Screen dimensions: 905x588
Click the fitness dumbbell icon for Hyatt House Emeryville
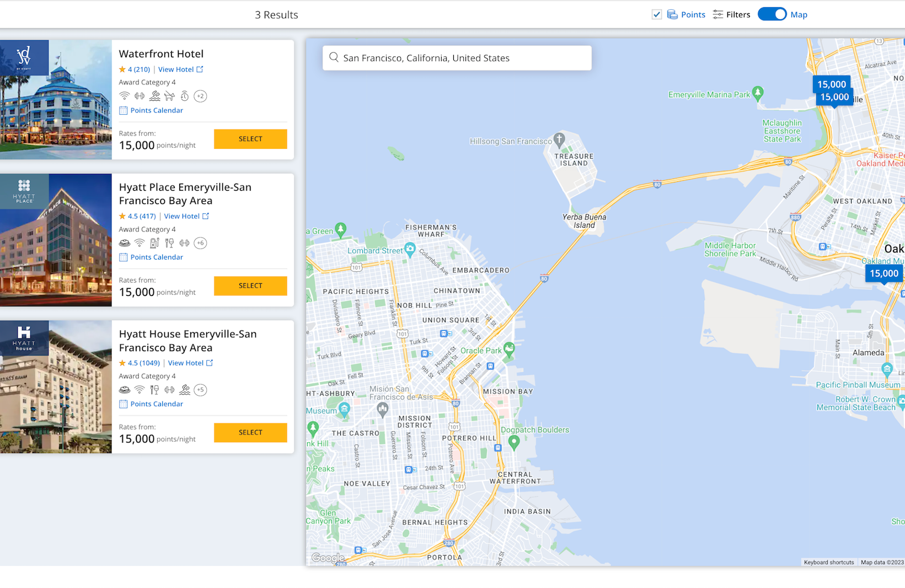[x=169, y=390]
